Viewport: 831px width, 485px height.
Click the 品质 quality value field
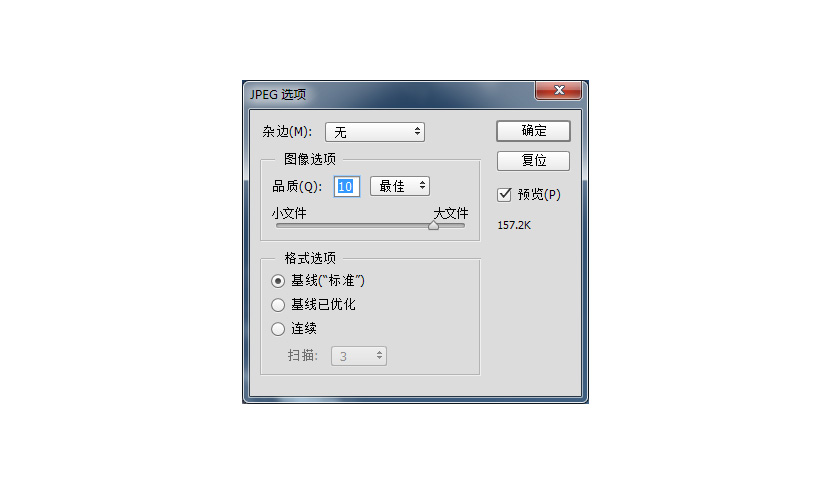pyautogui.click(x=347, y=187)
